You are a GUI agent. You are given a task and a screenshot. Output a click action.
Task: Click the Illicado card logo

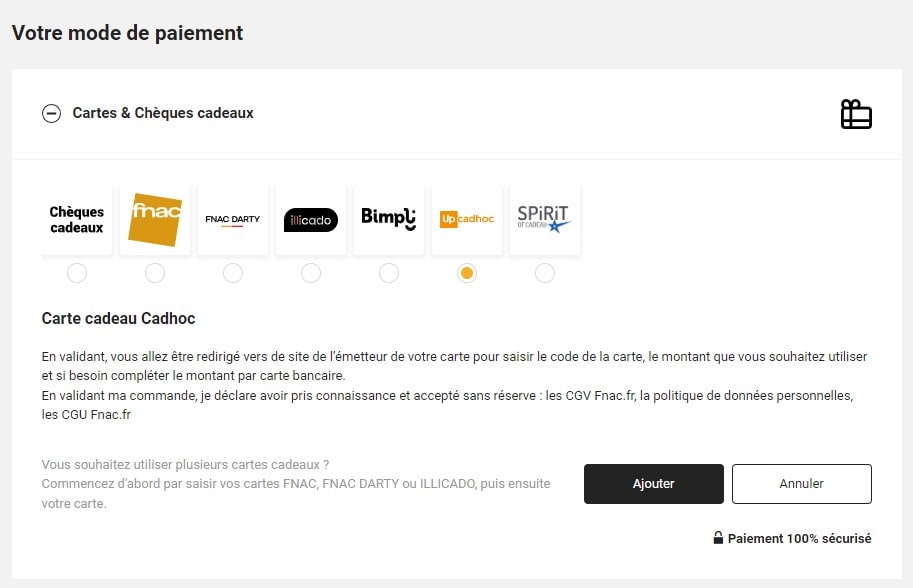(x=311, y=220)
